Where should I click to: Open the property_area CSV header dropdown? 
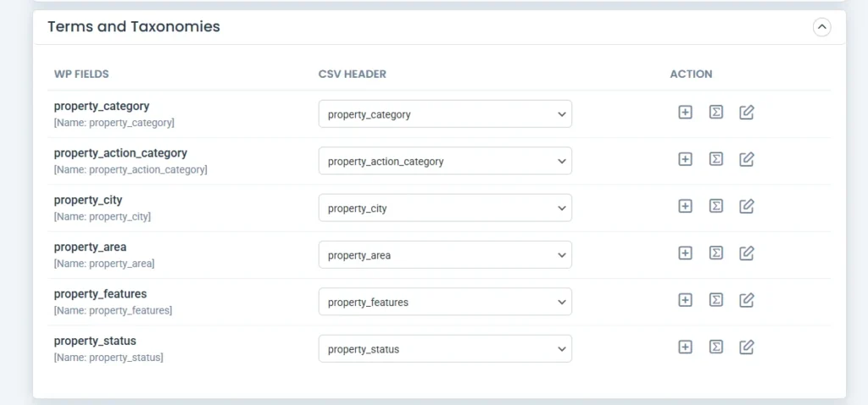pyautogui.click(x=445, y=255)
